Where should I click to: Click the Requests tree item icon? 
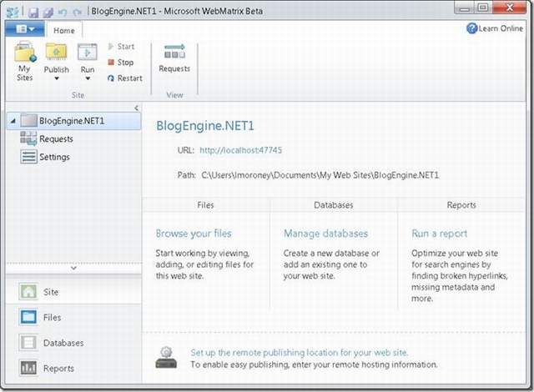tap(28, 138)
